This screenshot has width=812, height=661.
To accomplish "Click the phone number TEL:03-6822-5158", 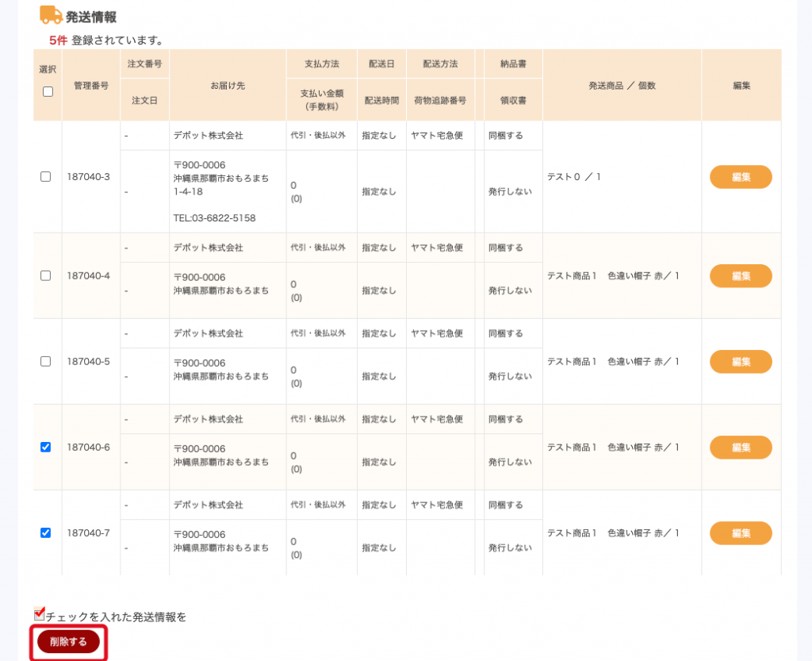I will pyautogui.click(x=214, y=217).
